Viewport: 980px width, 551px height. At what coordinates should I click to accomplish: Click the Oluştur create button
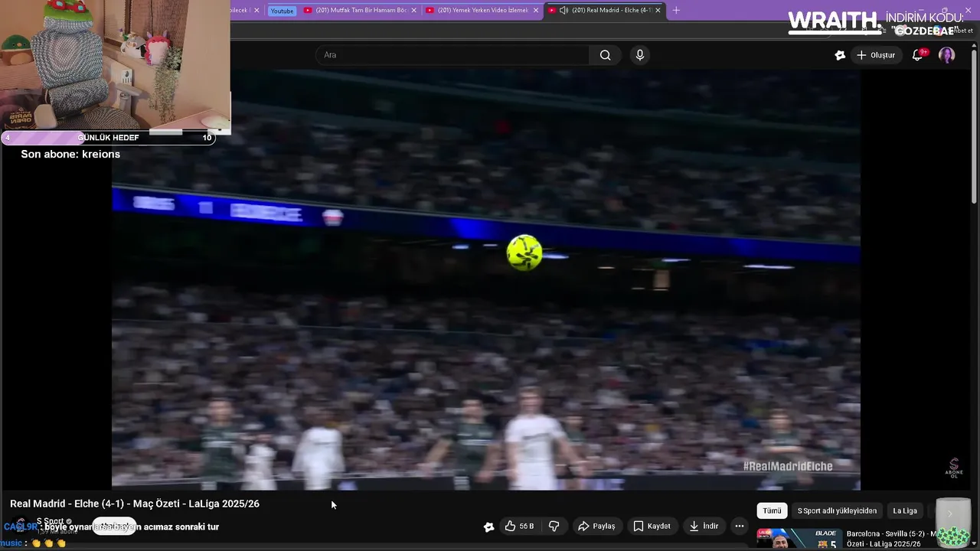[x=875, y=55]
